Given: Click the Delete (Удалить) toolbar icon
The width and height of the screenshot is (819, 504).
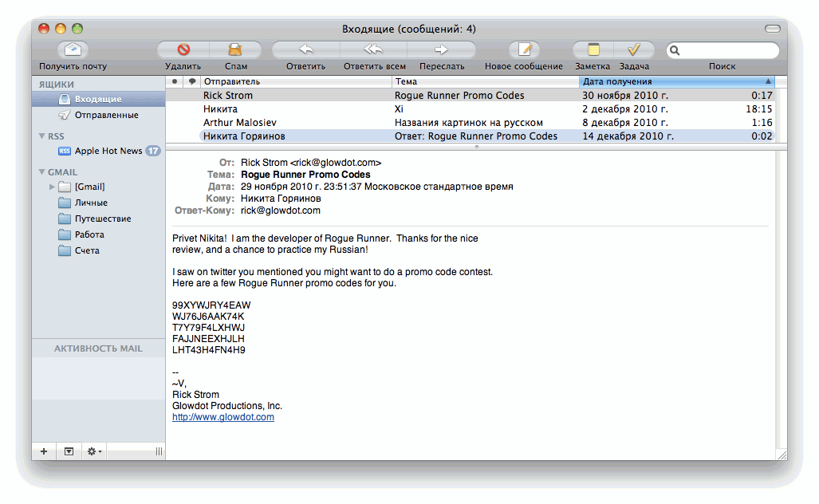Looking at the screenshot, I should (183, 49).
